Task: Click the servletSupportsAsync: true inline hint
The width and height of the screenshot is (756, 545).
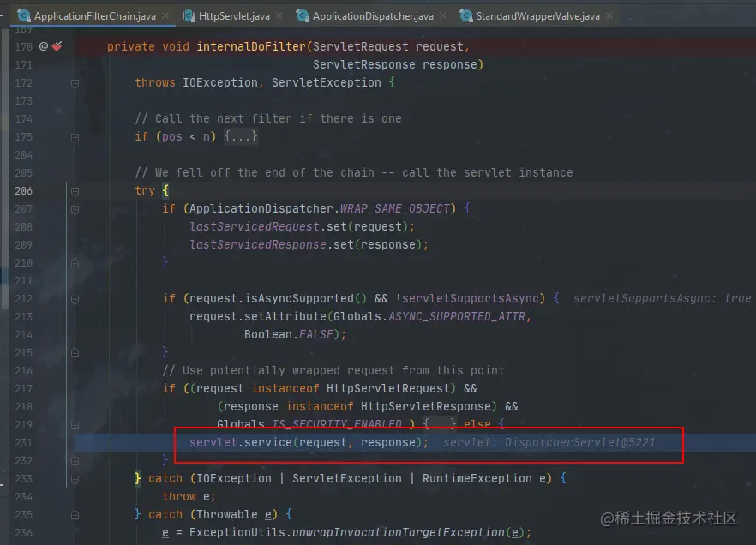Action: click(662, 299)
